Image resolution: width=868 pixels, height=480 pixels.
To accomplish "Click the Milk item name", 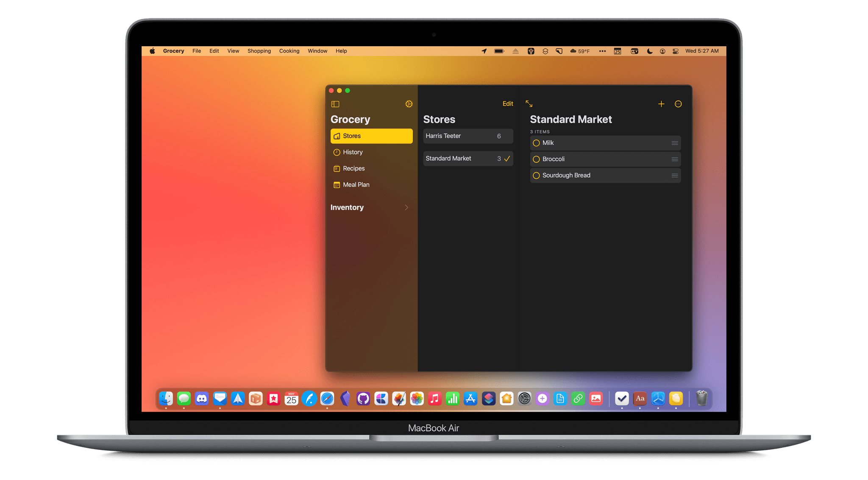I will coord(548,143).
